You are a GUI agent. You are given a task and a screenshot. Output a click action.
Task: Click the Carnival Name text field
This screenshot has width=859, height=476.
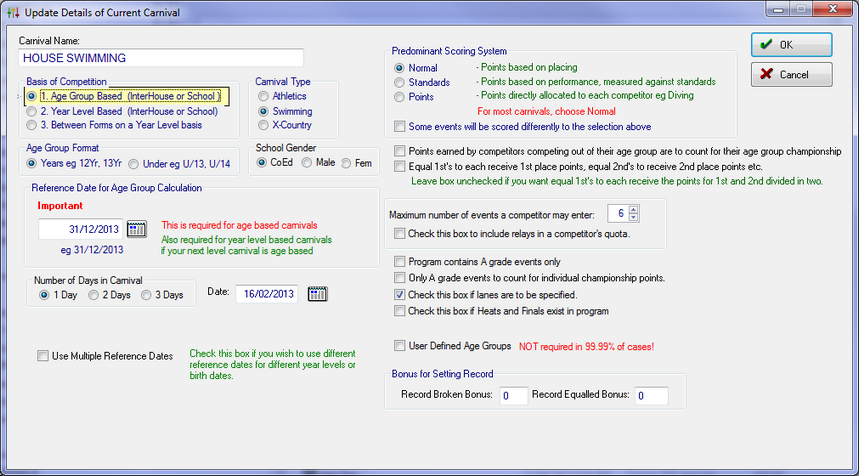[161, 58]
